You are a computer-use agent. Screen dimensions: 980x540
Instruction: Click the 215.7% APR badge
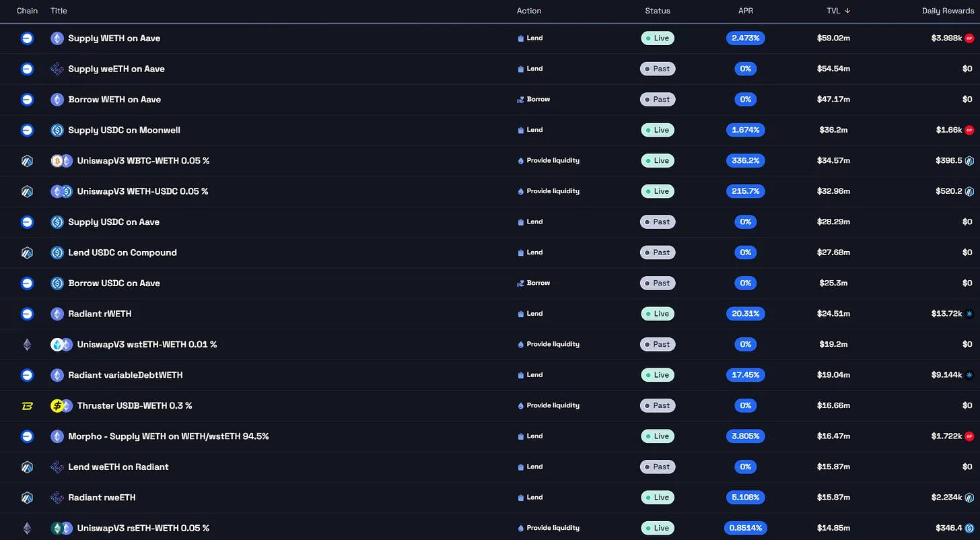pos(745,191)
